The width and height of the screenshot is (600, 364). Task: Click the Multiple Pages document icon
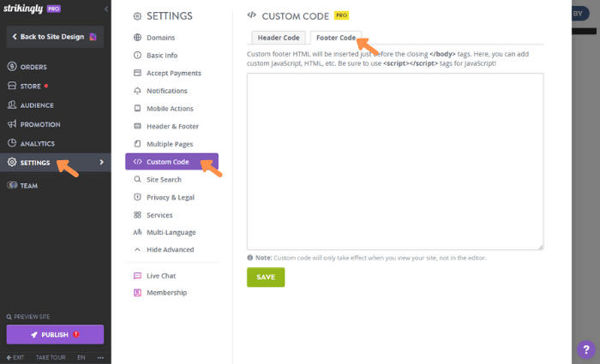click(137, 144)
